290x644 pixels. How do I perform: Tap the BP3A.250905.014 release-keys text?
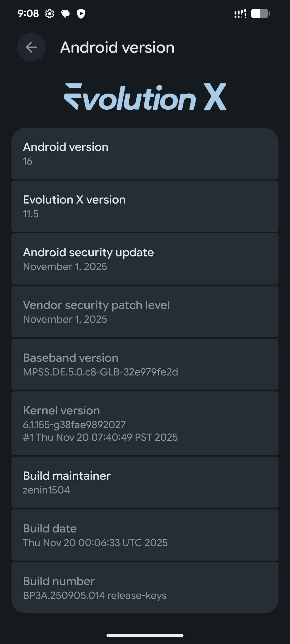(x=95, y=595)
